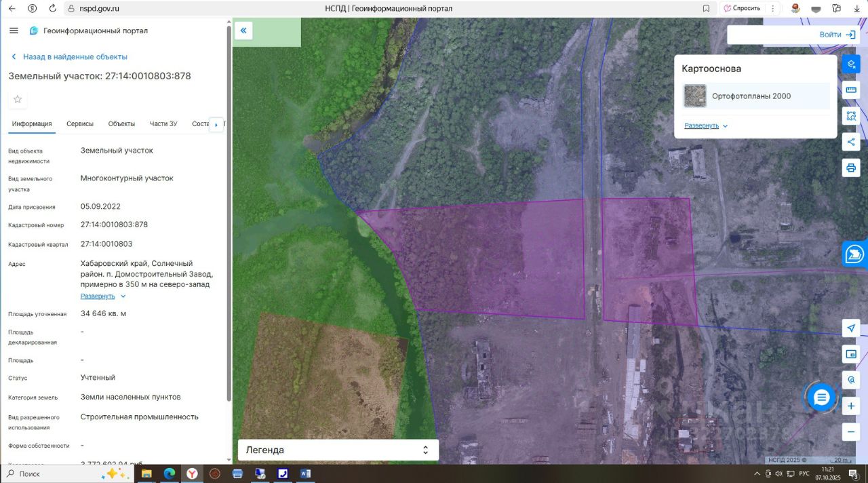Expand the full address with Развернуть under Адрес
868x483 pixels.
[x=103, y=296]
